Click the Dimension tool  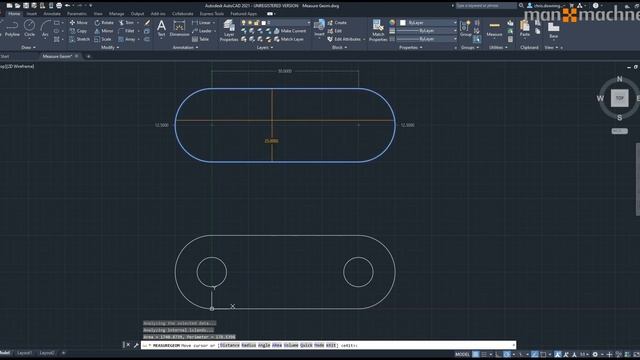pyautogui.click(x=179, y=29)
